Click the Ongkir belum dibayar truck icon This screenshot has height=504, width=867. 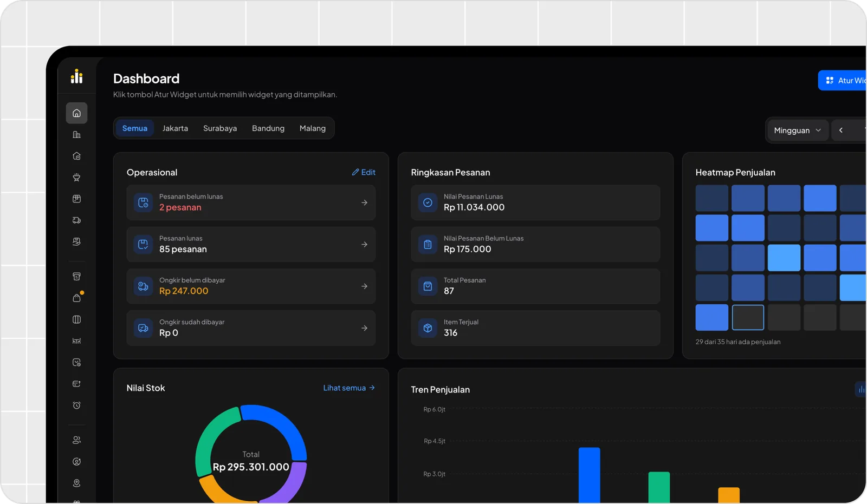[143, 286]
